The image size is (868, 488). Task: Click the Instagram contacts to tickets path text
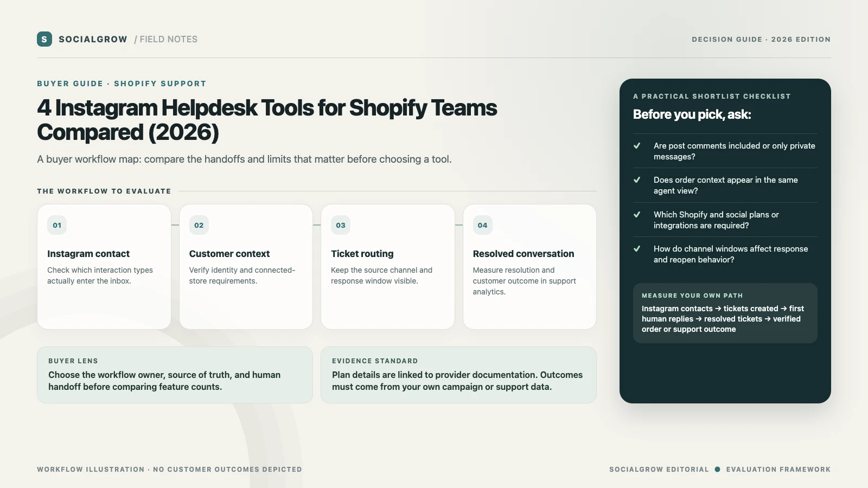pos(723,319)
